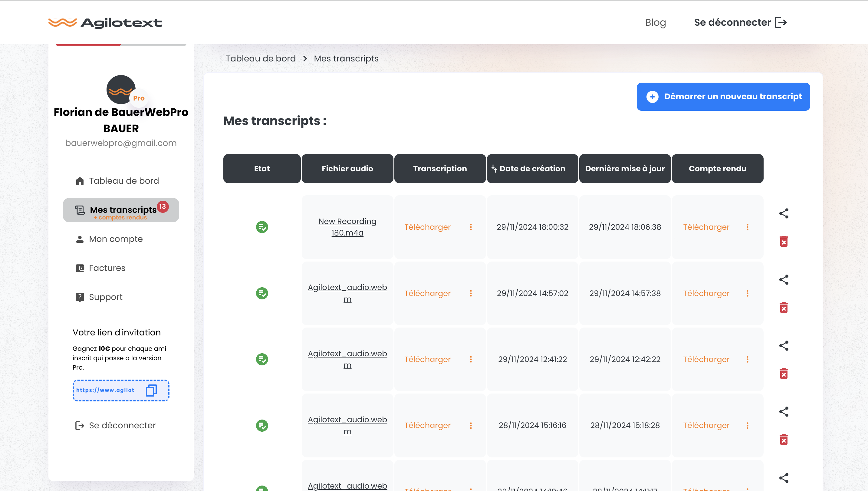Delete the transcript created at 12:41:22
Image resolution: width=868 pixels, height=491 pixels.
point(784,373)
